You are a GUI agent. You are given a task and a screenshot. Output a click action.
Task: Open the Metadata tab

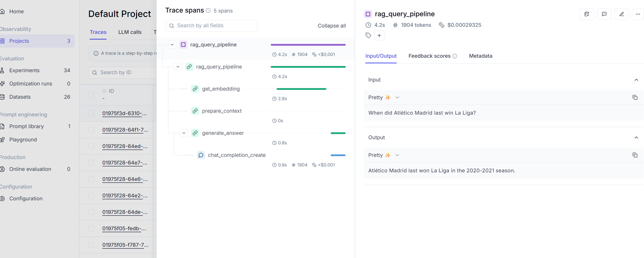click(480, 56)
